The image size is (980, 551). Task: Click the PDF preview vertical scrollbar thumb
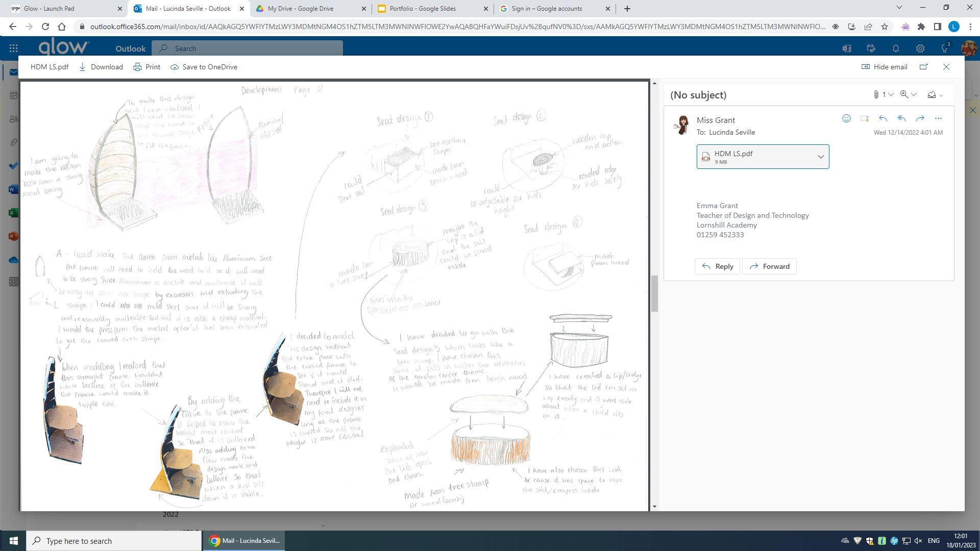[654, 293]
